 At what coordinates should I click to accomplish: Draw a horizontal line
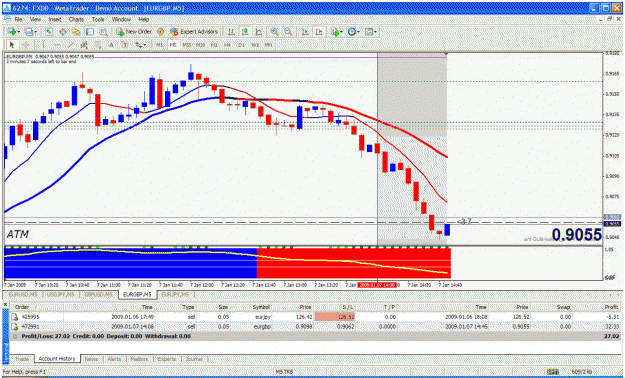57,45
